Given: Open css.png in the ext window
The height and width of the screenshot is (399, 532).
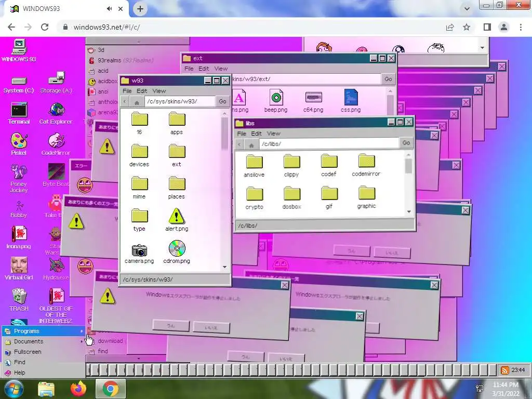Looking at the screenshot, I should pyautogui.click(x=351, y=101).
